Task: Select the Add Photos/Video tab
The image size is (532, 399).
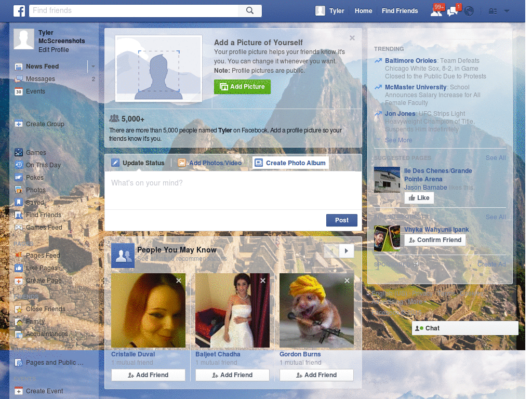Action: 210,163
